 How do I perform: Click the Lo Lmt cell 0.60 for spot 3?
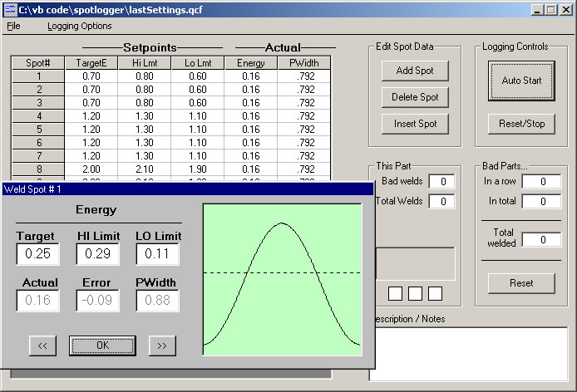pos(198,103)
